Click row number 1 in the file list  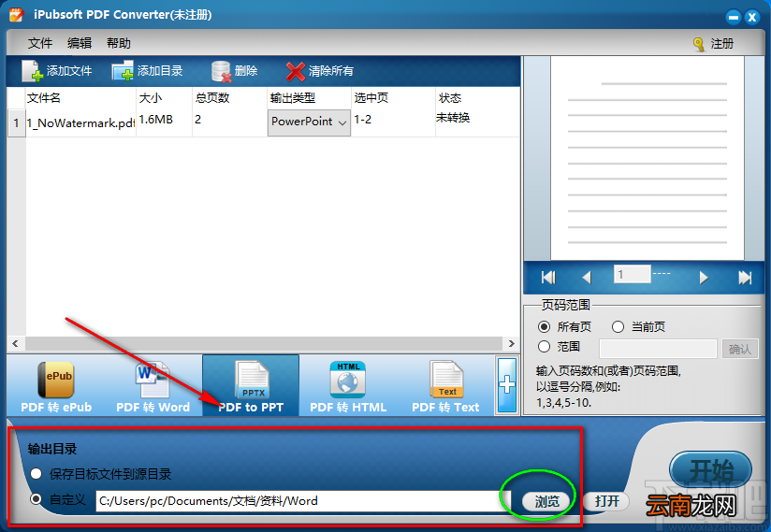(x=16, y=122)
